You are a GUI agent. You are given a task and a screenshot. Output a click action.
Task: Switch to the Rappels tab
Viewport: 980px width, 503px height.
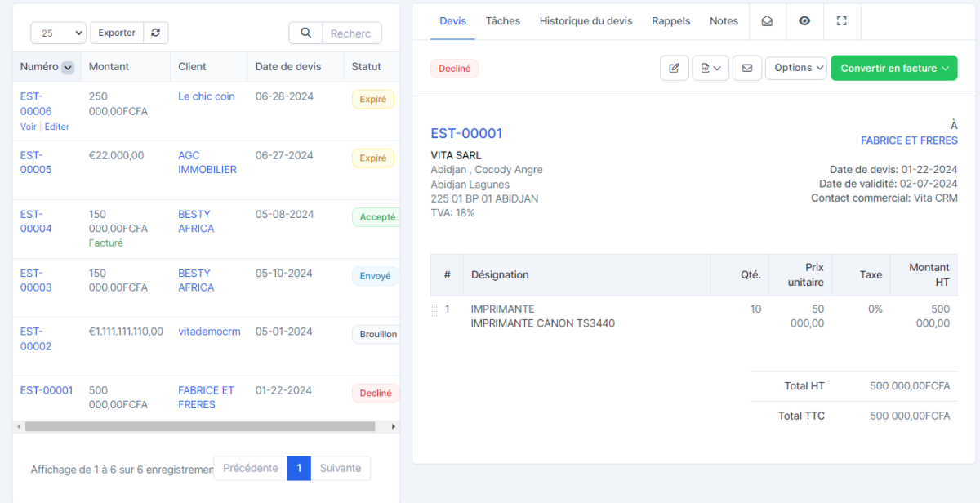pyautogui.click(x=670, y=21)
